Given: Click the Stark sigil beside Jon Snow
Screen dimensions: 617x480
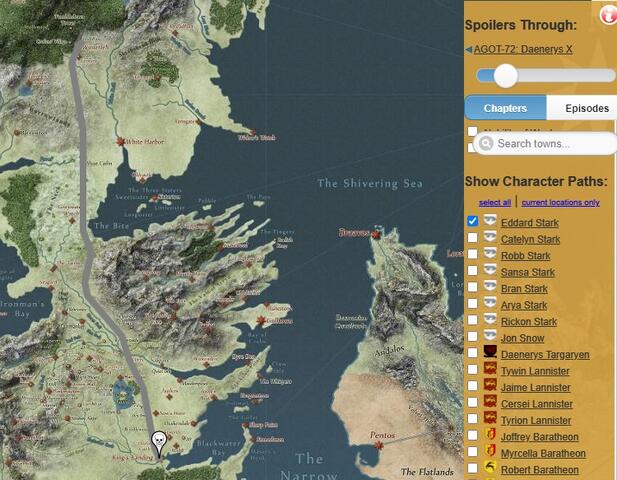Looking at the screenshot, I should coord(490,336).
